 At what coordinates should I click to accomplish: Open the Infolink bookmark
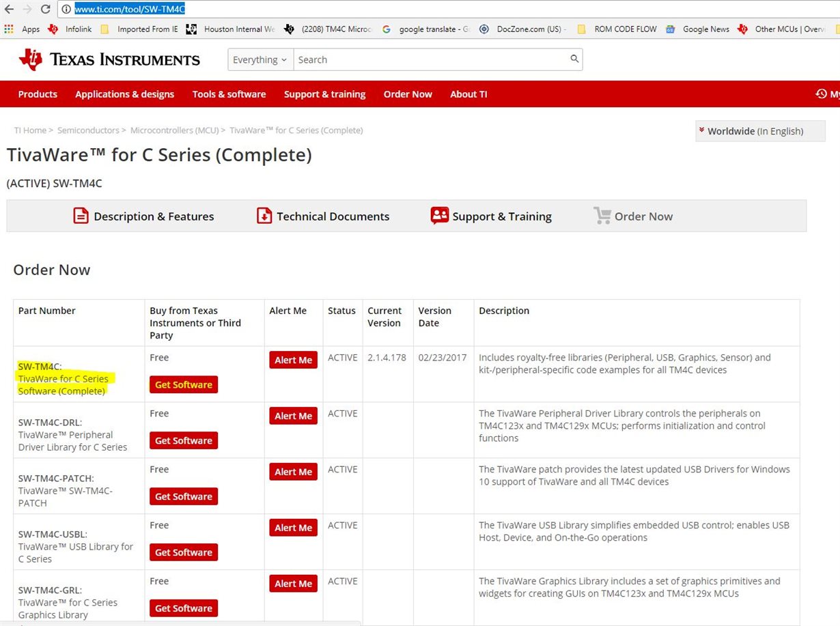click(x=70, y=29)
